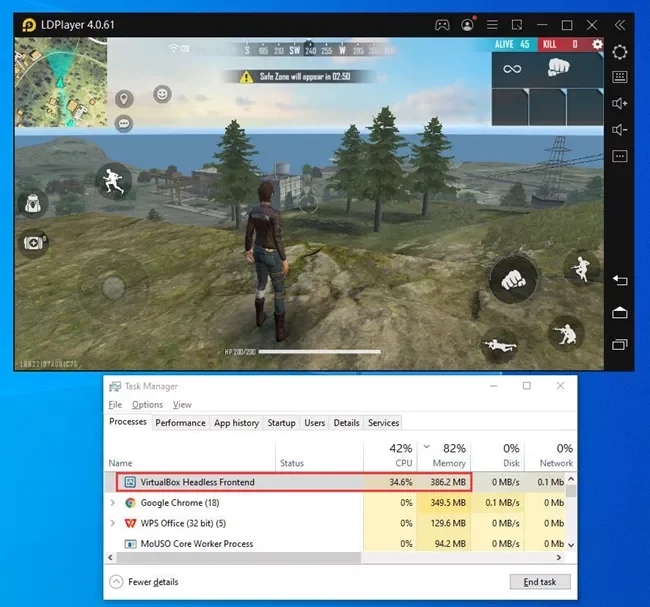Switch to the Users tab
This screenshot has height=607, width=650.
(314, 423)
